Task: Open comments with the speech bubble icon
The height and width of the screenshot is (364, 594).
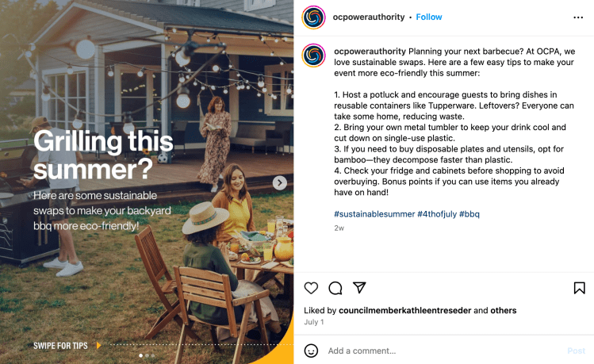Action: coord(335,288)
